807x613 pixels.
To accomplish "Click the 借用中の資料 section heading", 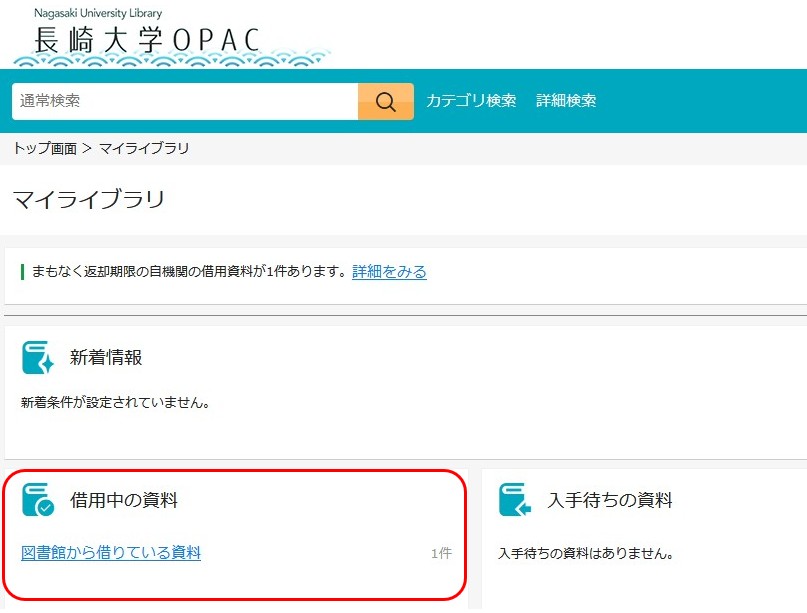I will pyautogui.click(x=124, y=500).
